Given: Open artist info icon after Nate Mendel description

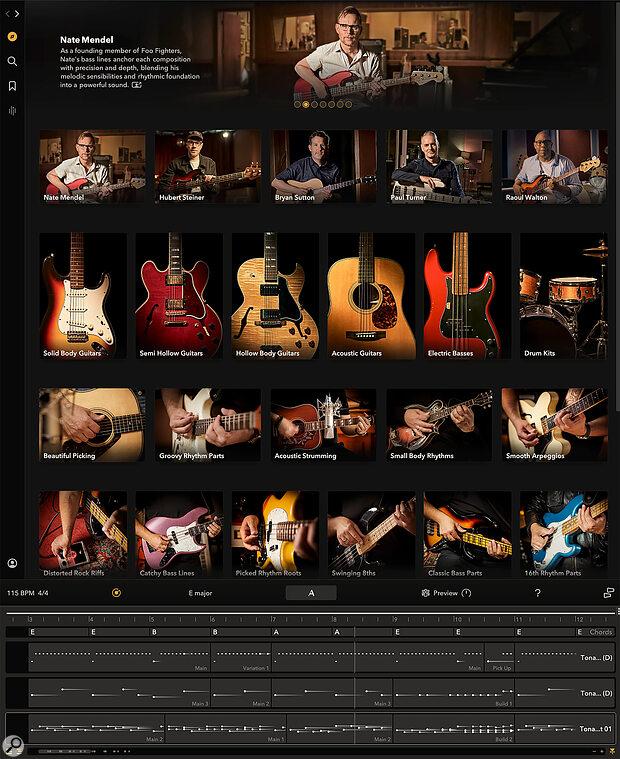Looking at the screenshot, I should pyautogui.click(x=137, y=85).
